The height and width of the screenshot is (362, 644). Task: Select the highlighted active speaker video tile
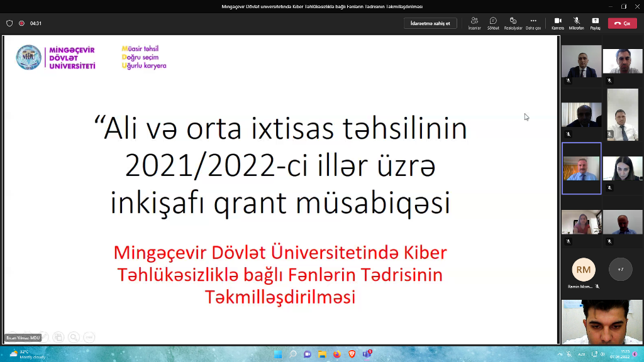point(581,168)
